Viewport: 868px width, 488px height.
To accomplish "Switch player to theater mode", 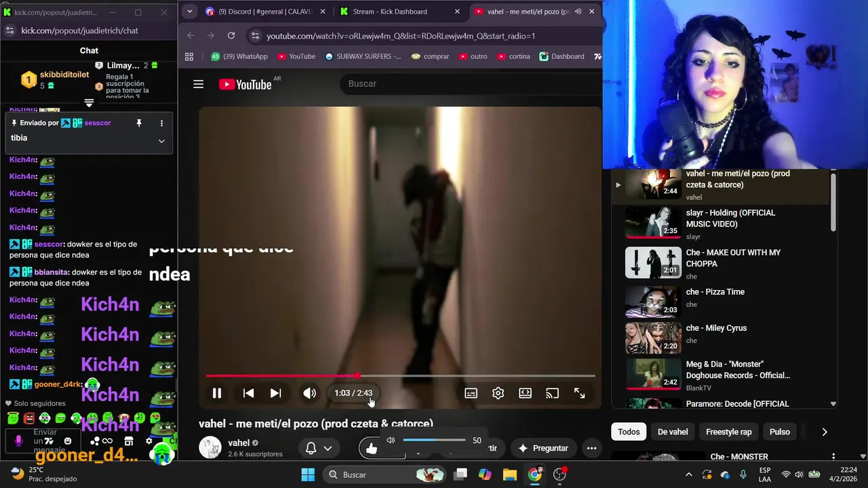I will click(525, 393).
